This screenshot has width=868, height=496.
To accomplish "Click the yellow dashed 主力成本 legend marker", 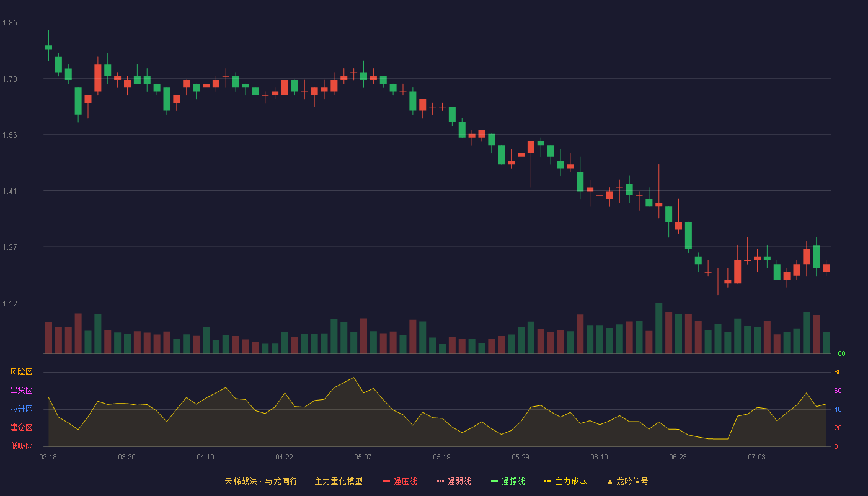I will [x=547, y=481].
